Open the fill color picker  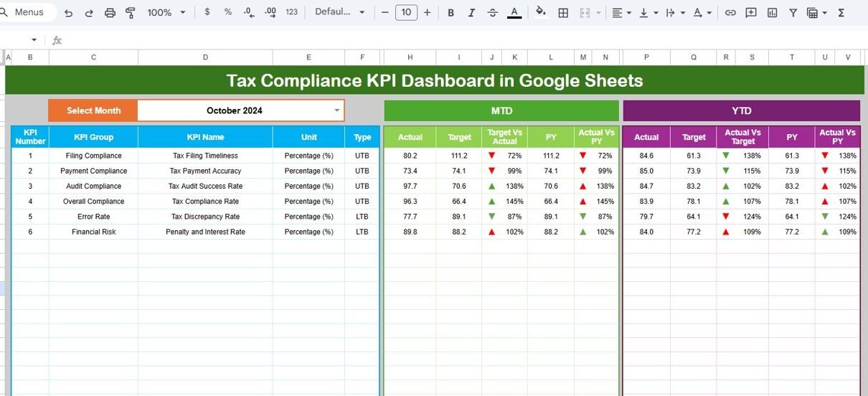point(541,13)
